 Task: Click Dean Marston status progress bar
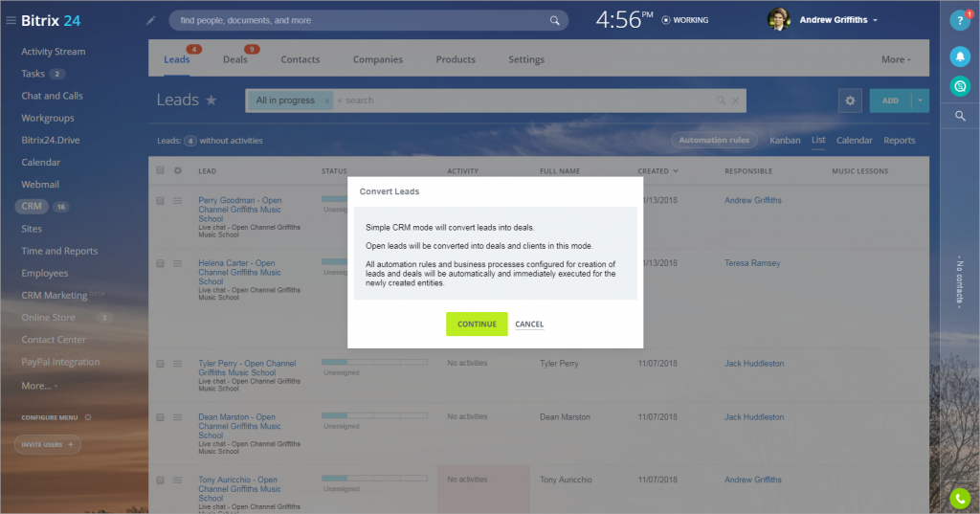[x=374, y=415]
